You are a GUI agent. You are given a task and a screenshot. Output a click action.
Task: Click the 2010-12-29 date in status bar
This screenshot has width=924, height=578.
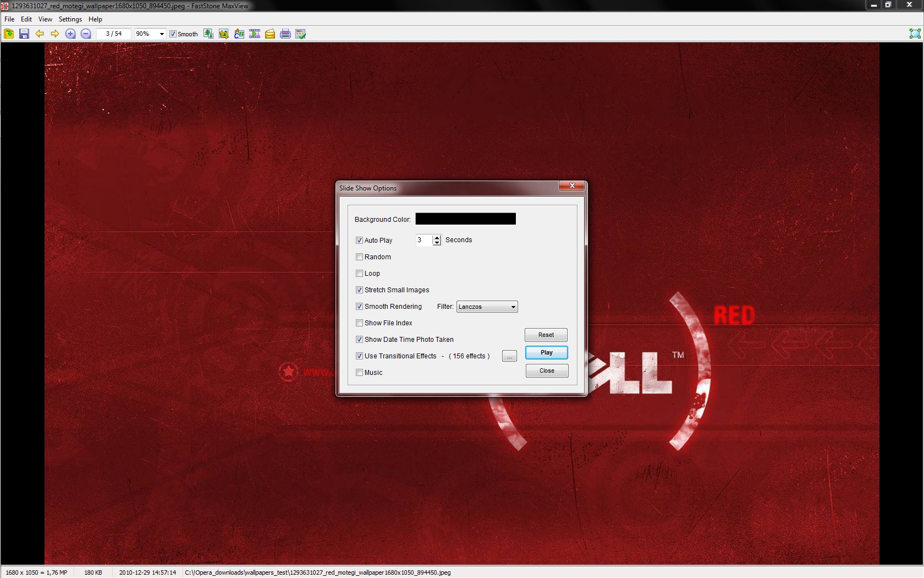[147, 572]
